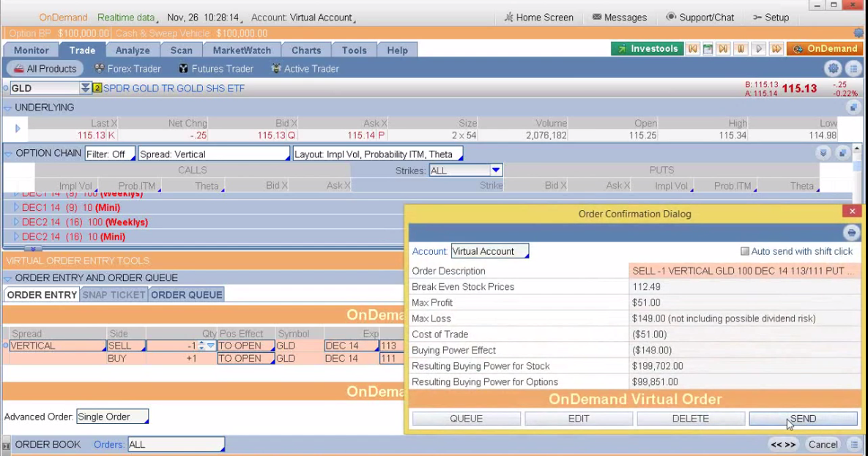
Task: Open the SELL side dropdown
Action: click(x=126, y=346)
